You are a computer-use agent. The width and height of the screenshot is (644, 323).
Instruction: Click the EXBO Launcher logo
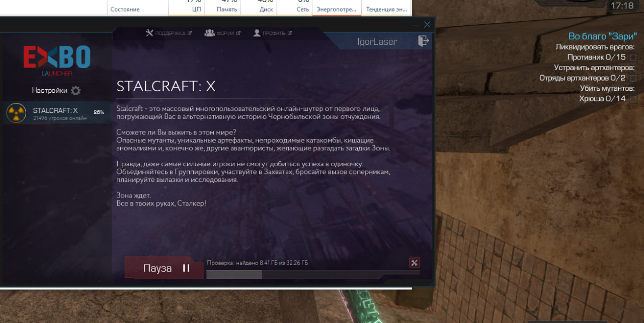click(x=56, y=60)
